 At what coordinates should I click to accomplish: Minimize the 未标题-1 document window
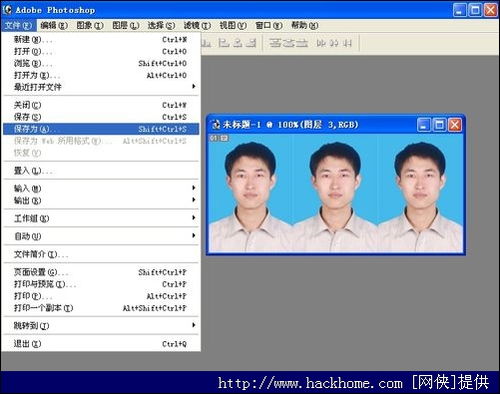(424, 125)
